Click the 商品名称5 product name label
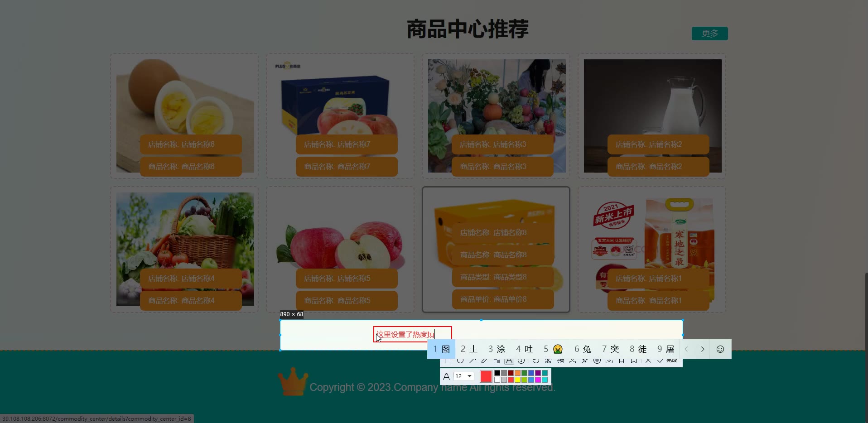The height and width of the screenshot is (423, 868). 347,301
